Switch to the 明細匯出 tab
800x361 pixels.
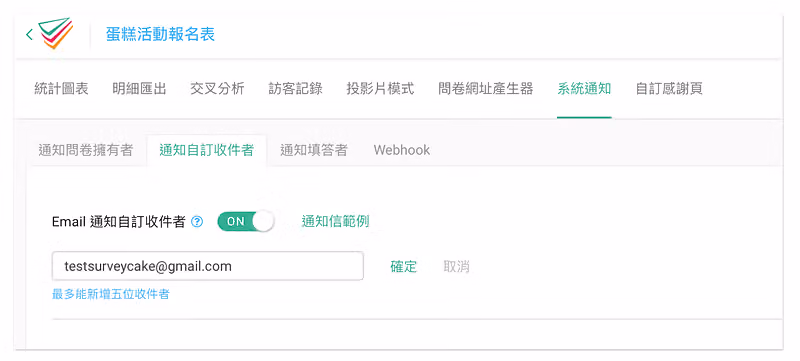point(139,88)
